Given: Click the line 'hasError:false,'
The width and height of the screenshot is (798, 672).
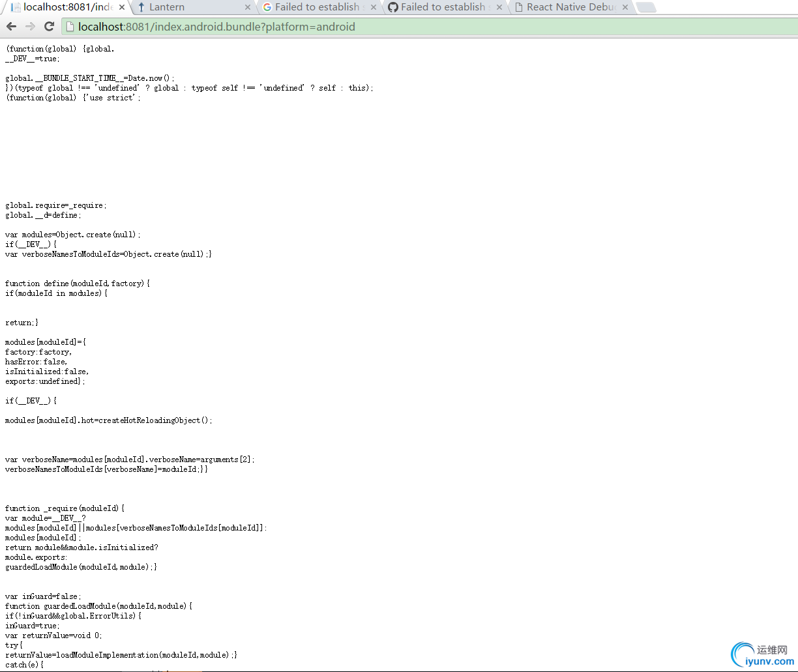Looking at the screenshot, I should 37,362.
